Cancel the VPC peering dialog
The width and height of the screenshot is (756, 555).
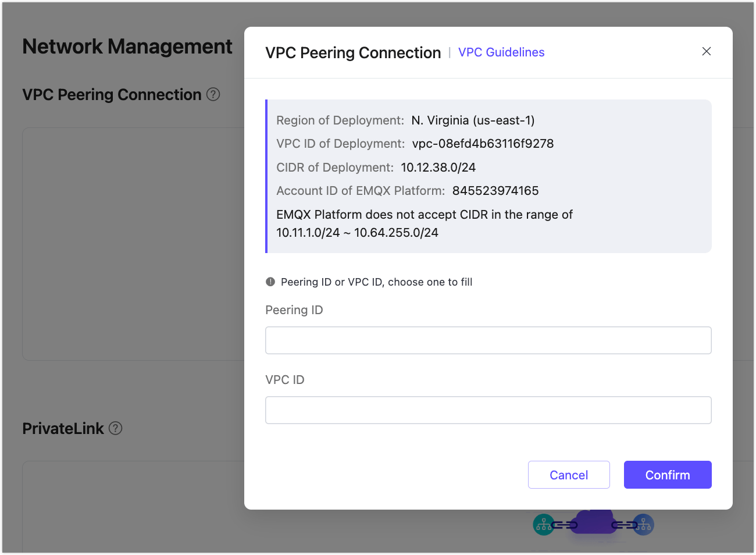(x=569, y=474)
